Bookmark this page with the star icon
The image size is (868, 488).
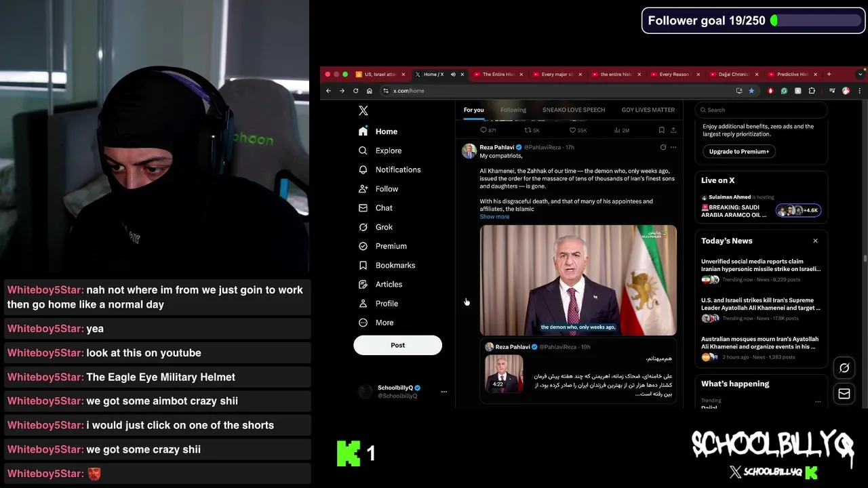tap(751, 91)
